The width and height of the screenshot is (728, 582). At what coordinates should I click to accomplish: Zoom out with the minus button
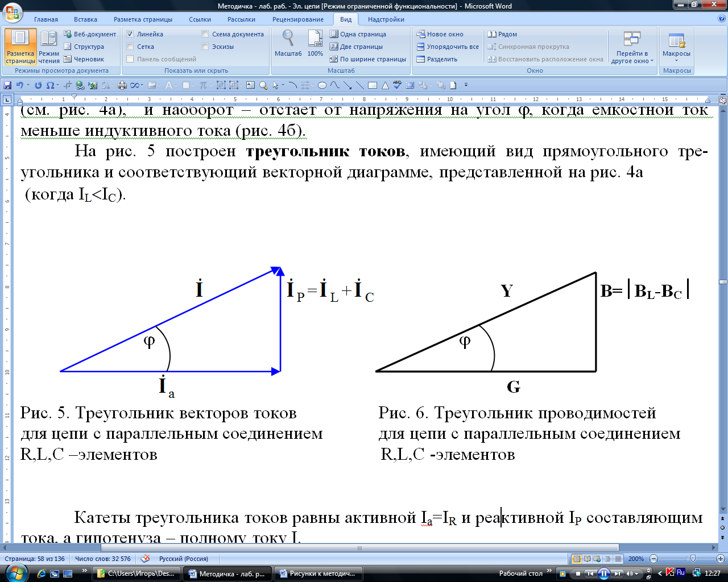(x=653, y=559)
